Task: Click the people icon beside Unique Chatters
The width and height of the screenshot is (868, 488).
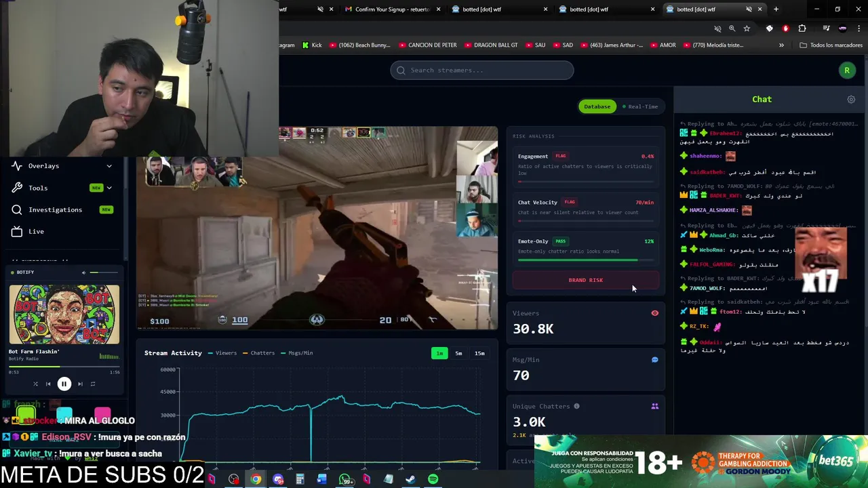Action: click(654, 406)
